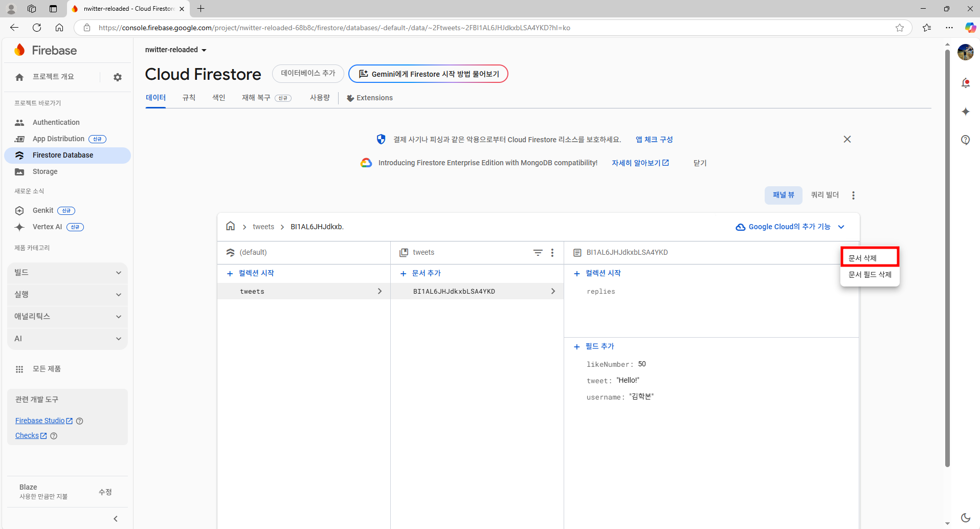
Task: Select document BI1AL6JHJdkxbLSA4YKD row
Action: tap(477, 291)
